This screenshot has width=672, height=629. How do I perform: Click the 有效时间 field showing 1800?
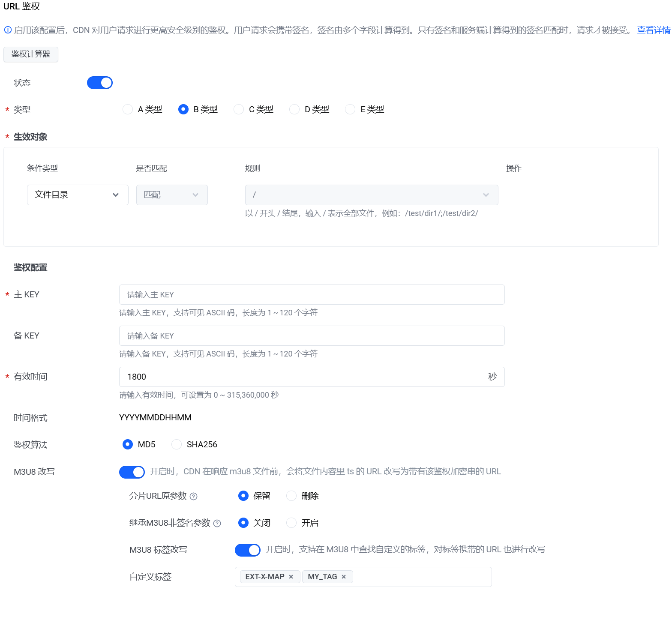(x=312, y=377)
